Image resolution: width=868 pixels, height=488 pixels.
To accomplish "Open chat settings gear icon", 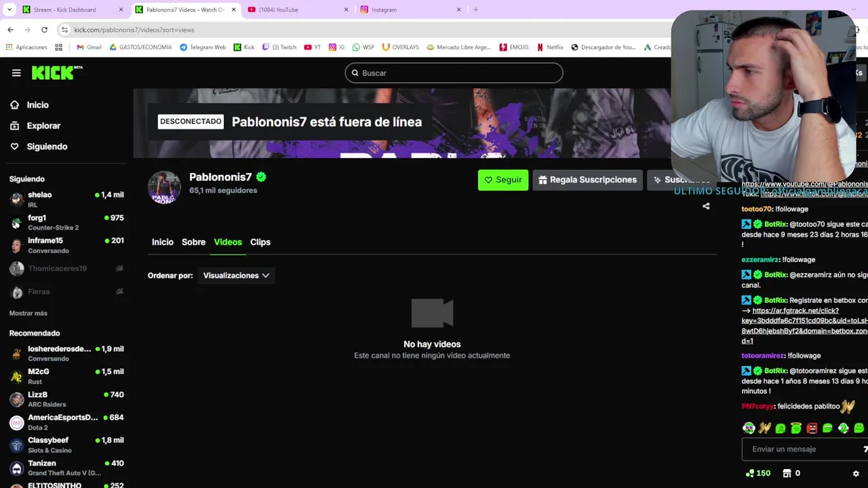I will point(856,473).
